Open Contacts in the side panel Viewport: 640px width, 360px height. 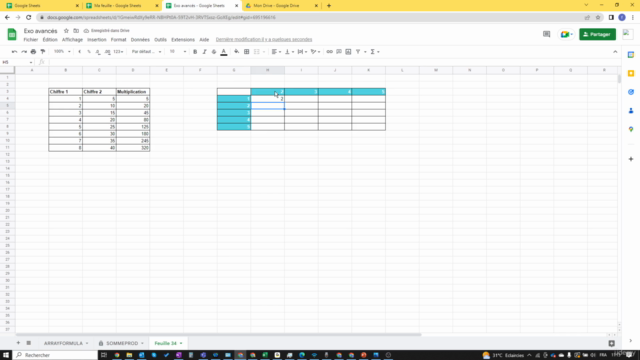(631, 111)
